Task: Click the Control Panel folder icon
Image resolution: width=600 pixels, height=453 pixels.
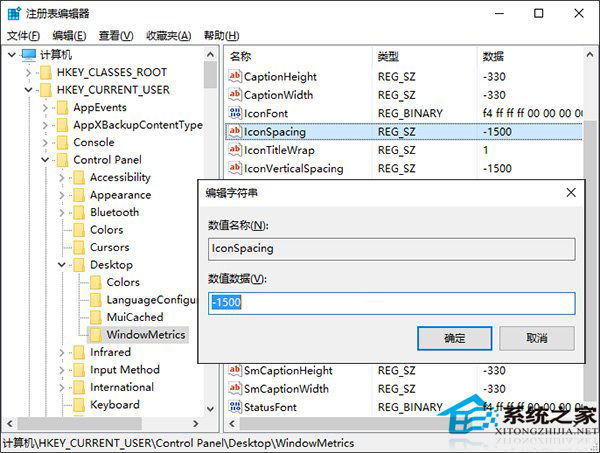Action: click(x=62, y=160)
